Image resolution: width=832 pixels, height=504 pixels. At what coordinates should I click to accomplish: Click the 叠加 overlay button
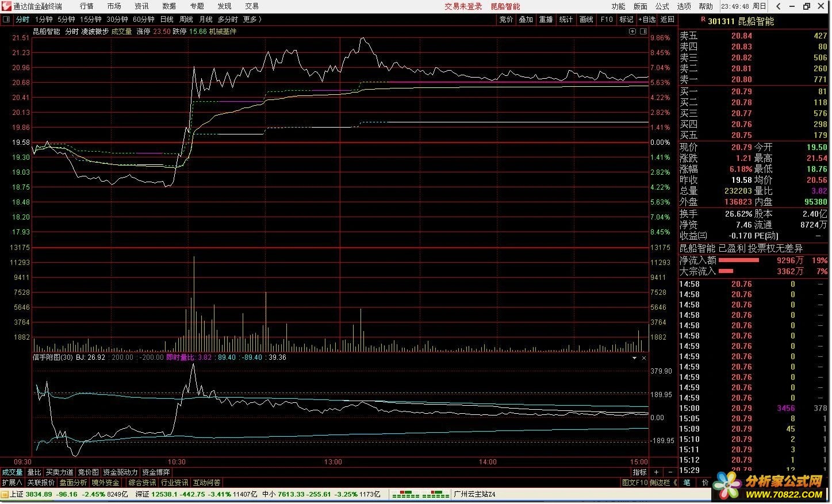click(x=526, y=20)
